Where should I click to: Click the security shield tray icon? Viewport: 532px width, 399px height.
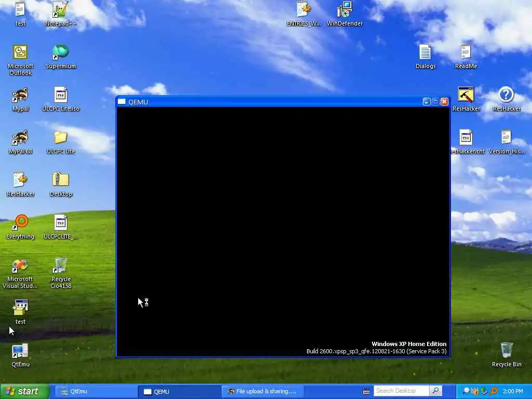click(x=475, y=391)
